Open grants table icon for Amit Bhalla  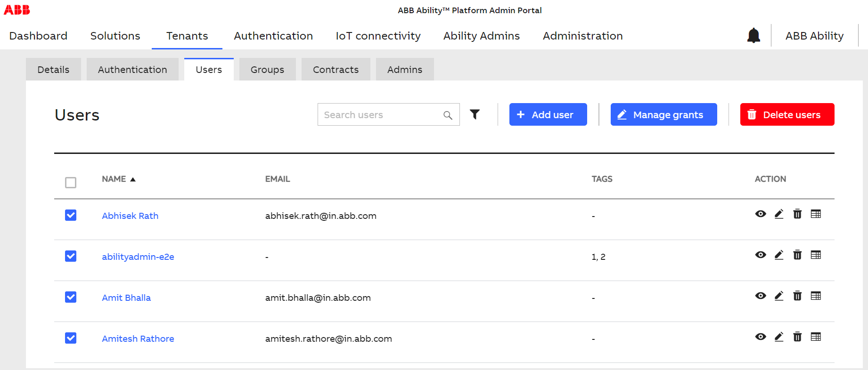point(816,296)
